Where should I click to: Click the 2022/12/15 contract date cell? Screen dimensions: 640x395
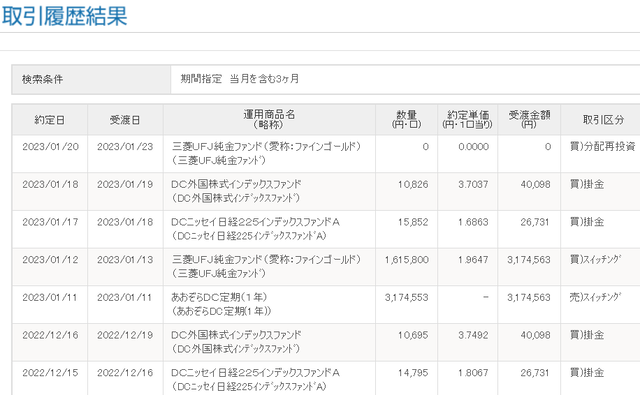pyautogui.click(x=50, y=373)
